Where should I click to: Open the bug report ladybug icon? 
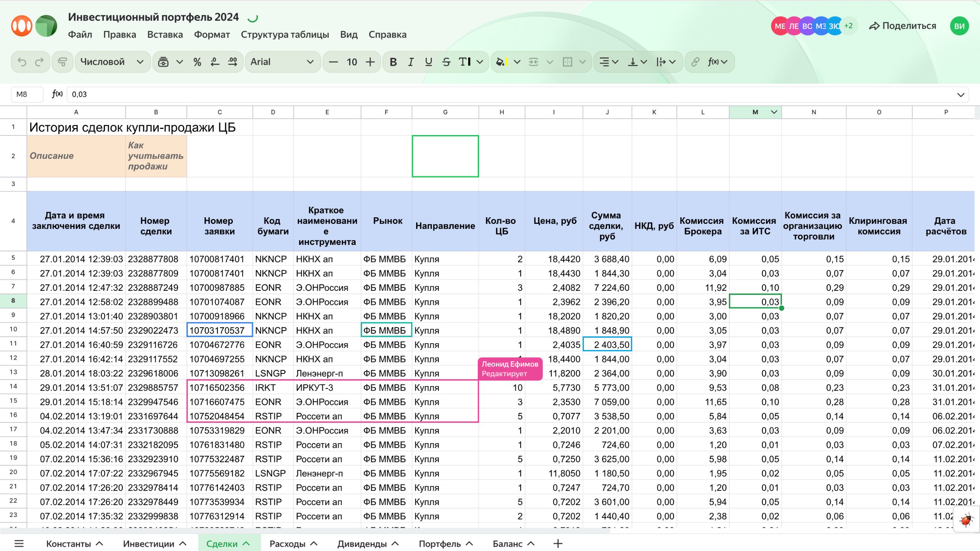[966, 520]
